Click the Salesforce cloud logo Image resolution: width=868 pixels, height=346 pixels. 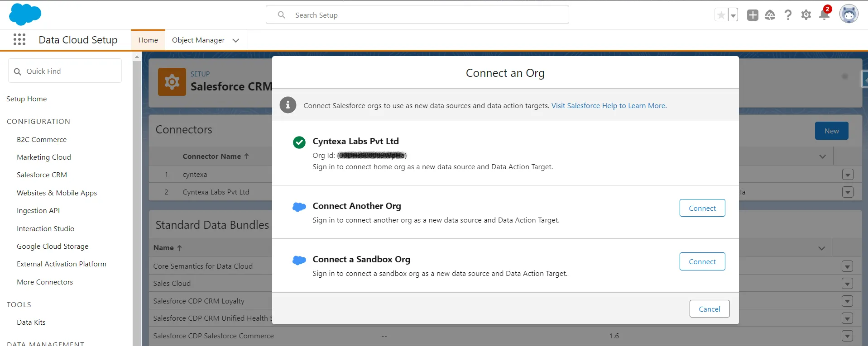coord(25,14)
